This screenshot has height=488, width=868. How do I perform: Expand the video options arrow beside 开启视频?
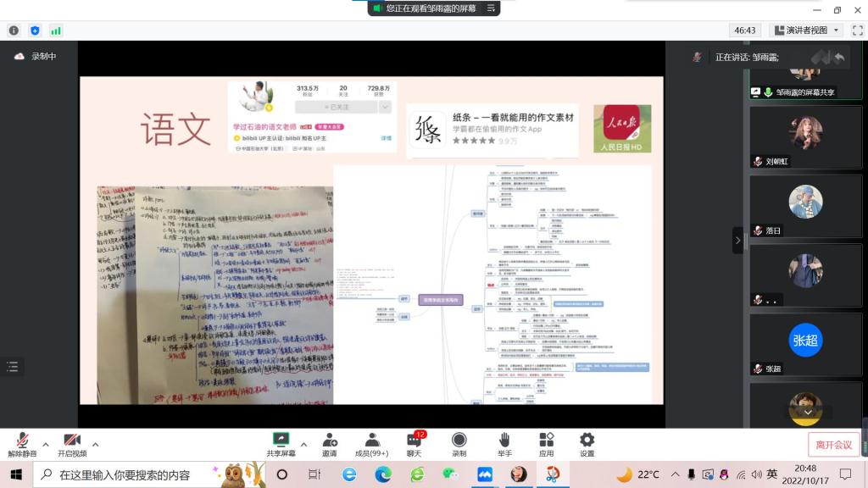pyautogui.click(x=95, y=443)
